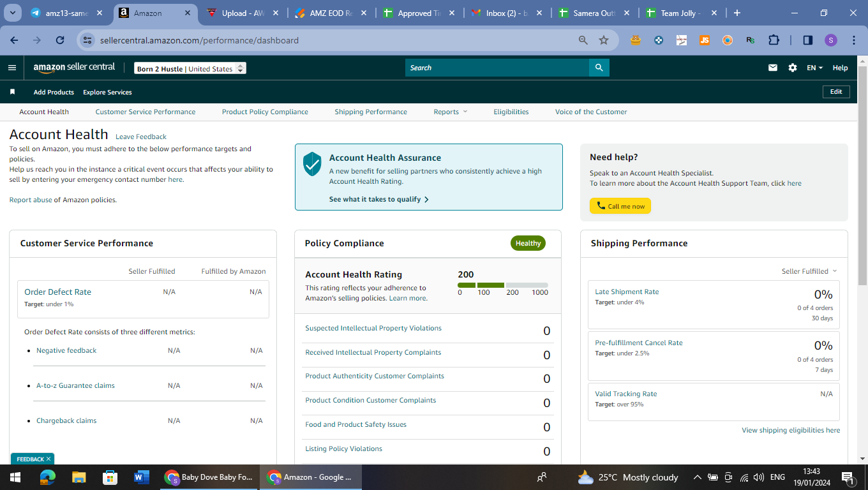Click the Account Health Assurance shield icon
The image size is (868, 490).
312,164
